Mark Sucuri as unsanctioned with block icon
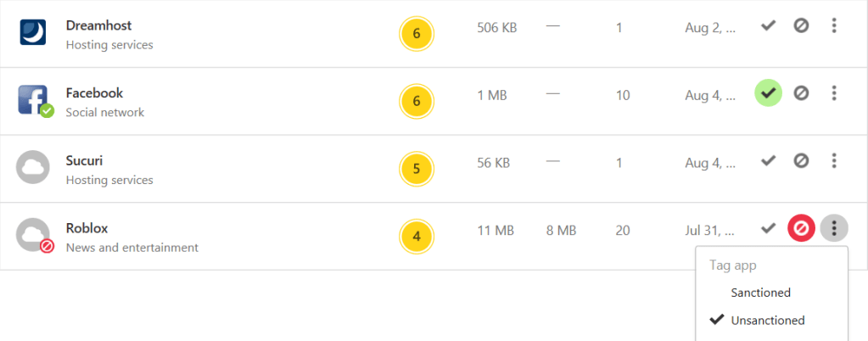The image size is (868, 341). 801,160
